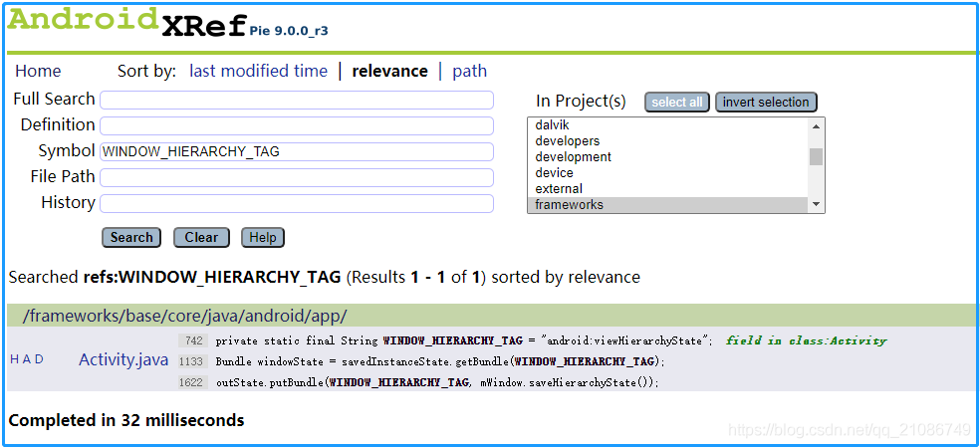The width and height of the screenshot is (980, 448).
Task: Click the select all projects button
Action: click(677, 103)
